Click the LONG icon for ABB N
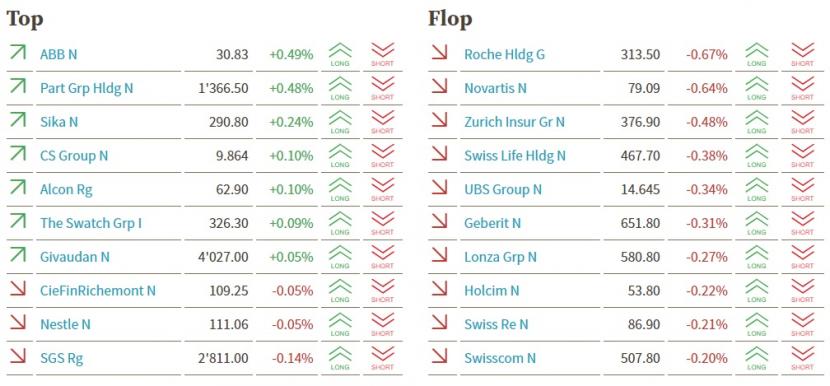830x386 pixels. tap(340, 55)
